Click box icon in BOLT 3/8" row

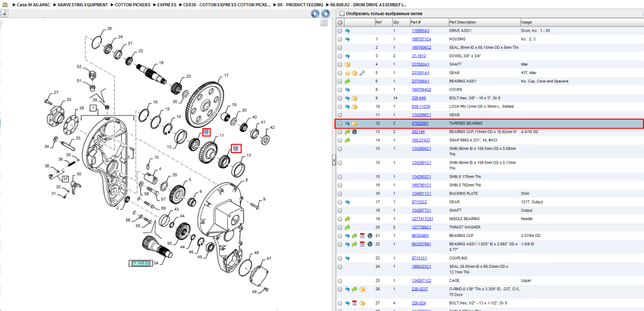tap(354, 98)
